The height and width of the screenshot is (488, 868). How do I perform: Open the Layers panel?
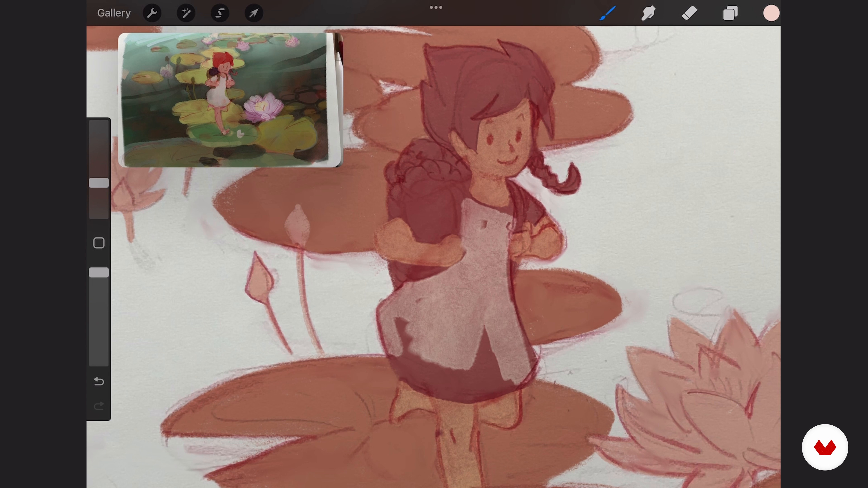point(730,13)
